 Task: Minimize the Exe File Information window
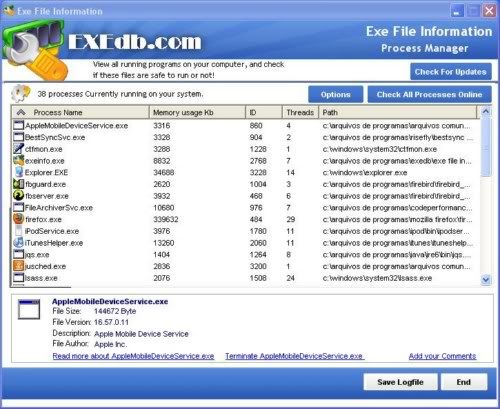(x=457, y=11)
